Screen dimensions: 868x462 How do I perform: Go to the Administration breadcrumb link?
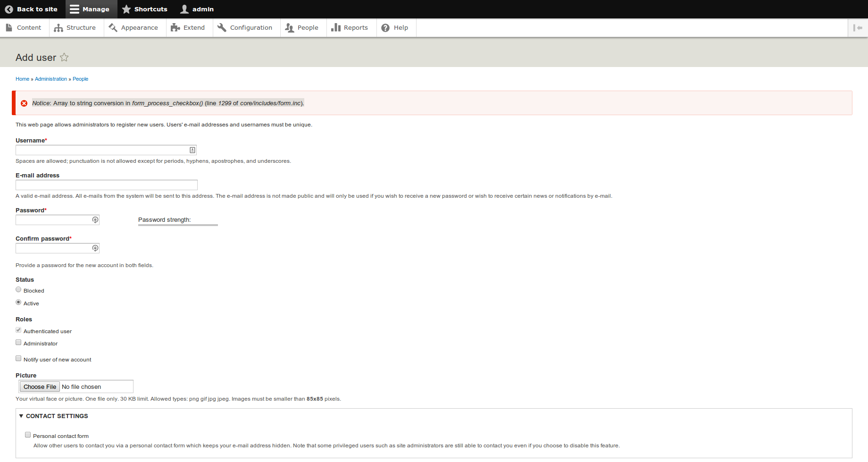pyautogui.click(x=51, y=79)
